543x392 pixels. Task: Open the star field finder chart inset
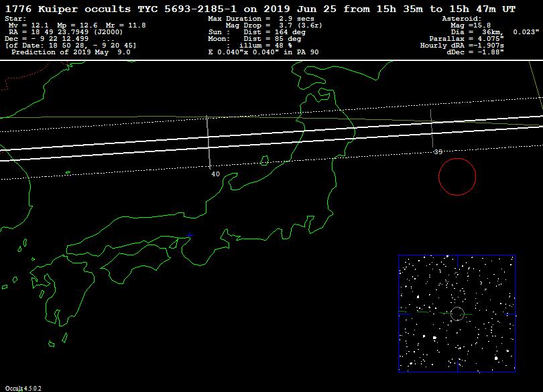click(457, 314)
